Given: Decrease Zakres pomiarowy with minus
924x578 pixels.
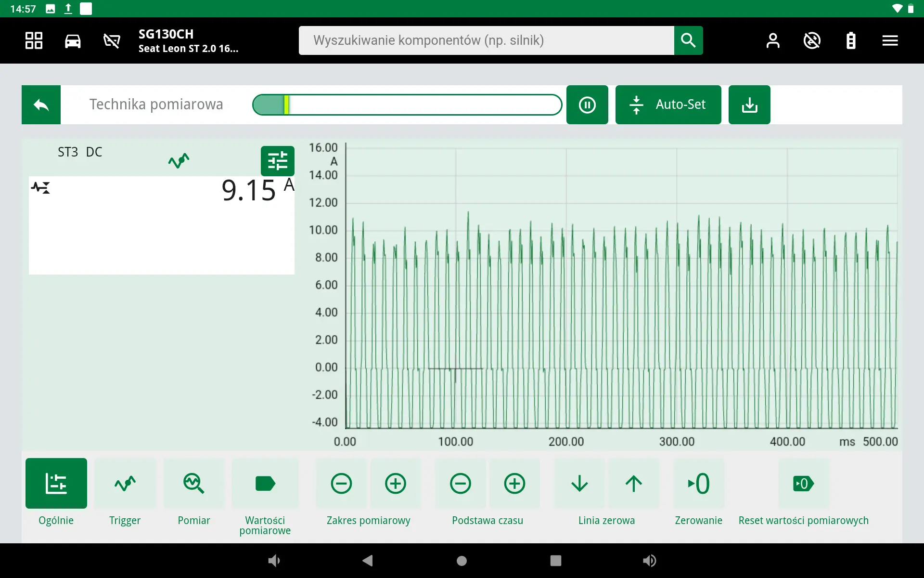Looking at the screenshot, I should (x=341, y=483).
